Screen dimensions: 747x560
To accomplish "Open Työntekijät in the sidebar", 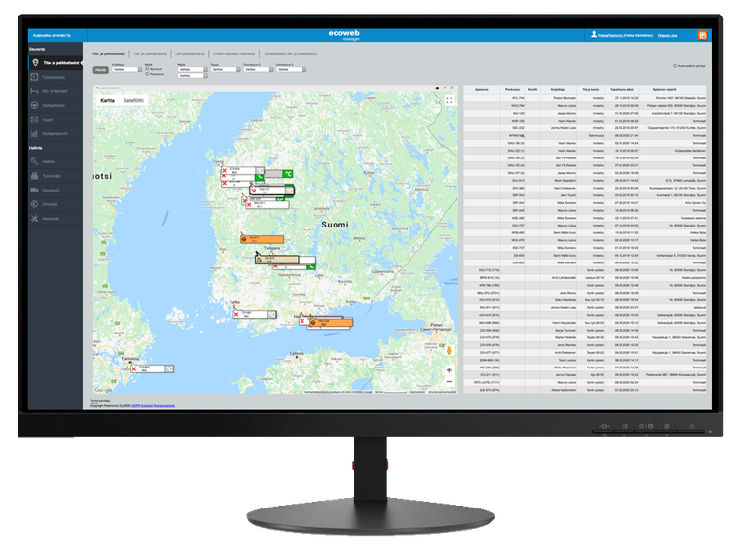I will tap(55, 176).
